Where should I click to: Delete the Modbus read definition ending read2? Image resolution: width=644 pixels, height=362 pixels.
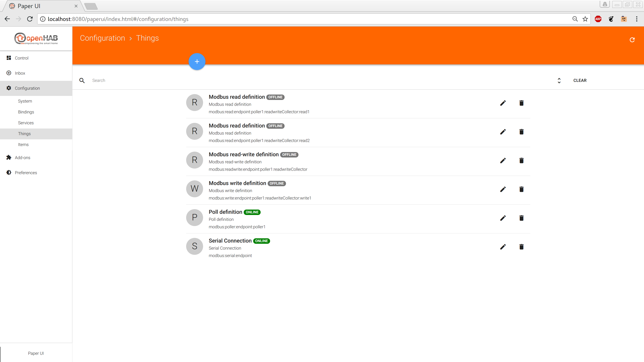pyautogui.click(x=521, y=132)
